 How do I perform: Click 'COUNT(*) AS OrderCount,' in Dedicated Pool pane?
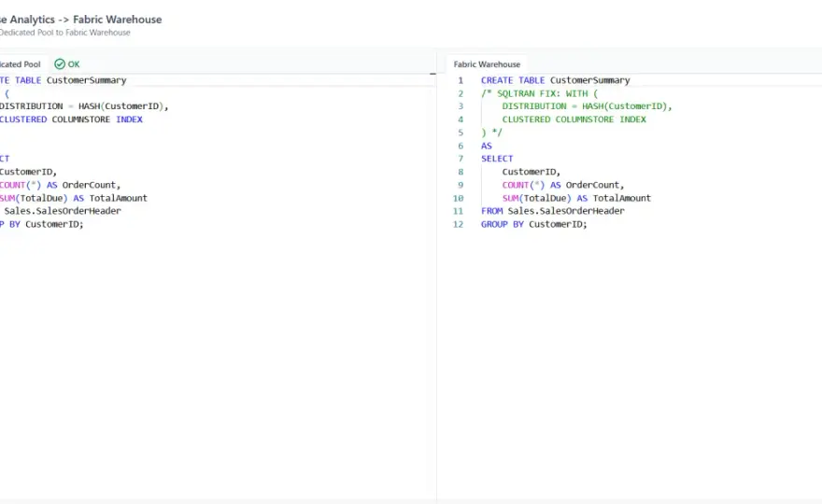[61, 185]
